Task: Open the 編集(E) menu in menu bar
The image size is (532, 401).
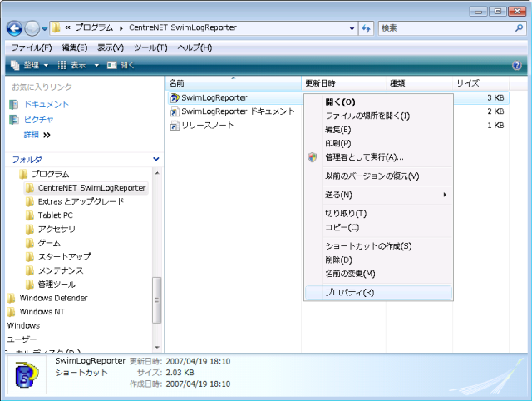Action: pos(74,47)
